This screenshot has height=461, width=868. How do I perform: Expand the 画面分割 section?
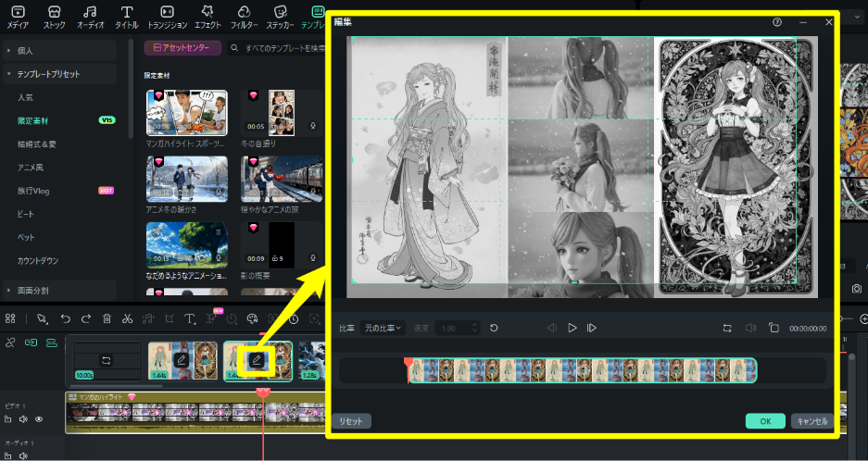coord(60,290)
